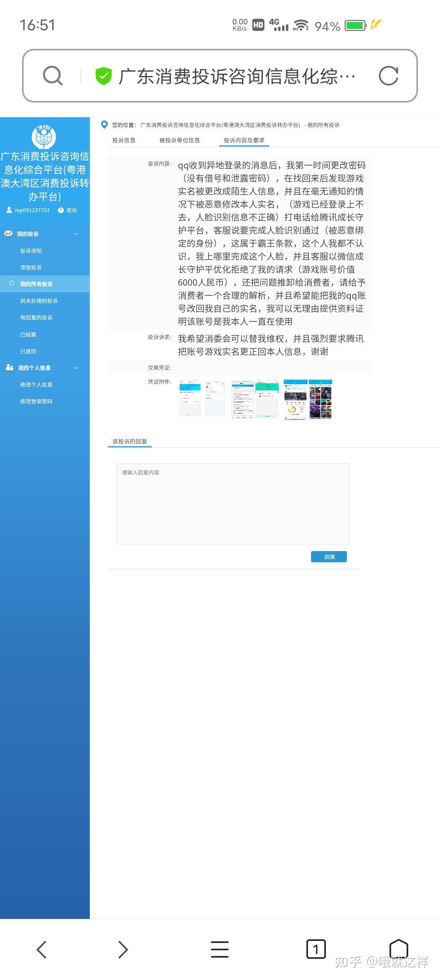The image size is (440, 980).
Task: Select the 该投诉的回复 tab
Action: coord(130,442)
